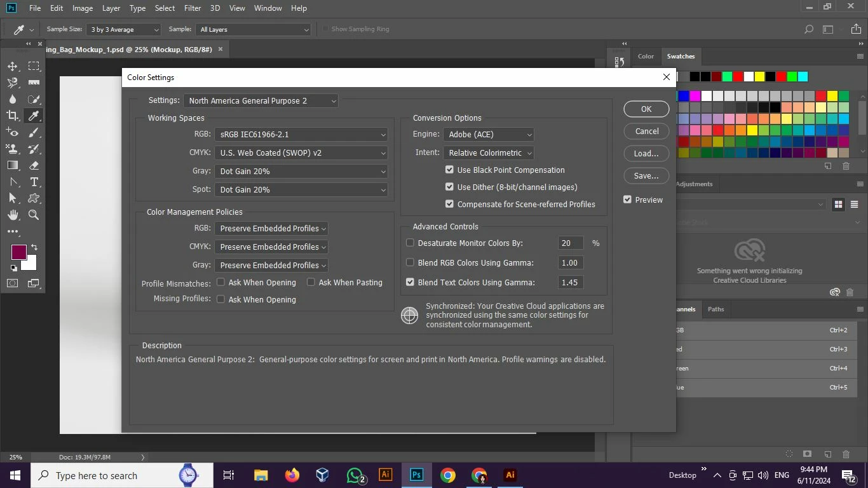The height and width of the screenshot is (488, 868).
Task: Toggle Compensate for Scene-referred Profiles
Action: 449,204
